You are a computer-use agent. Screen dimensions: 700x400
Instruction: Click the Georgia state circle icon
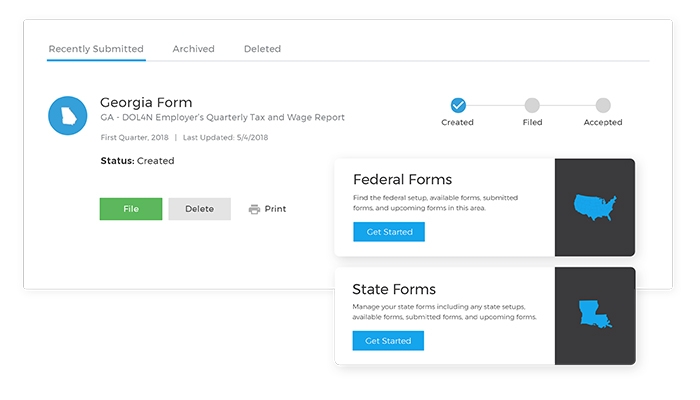point(67,116)
